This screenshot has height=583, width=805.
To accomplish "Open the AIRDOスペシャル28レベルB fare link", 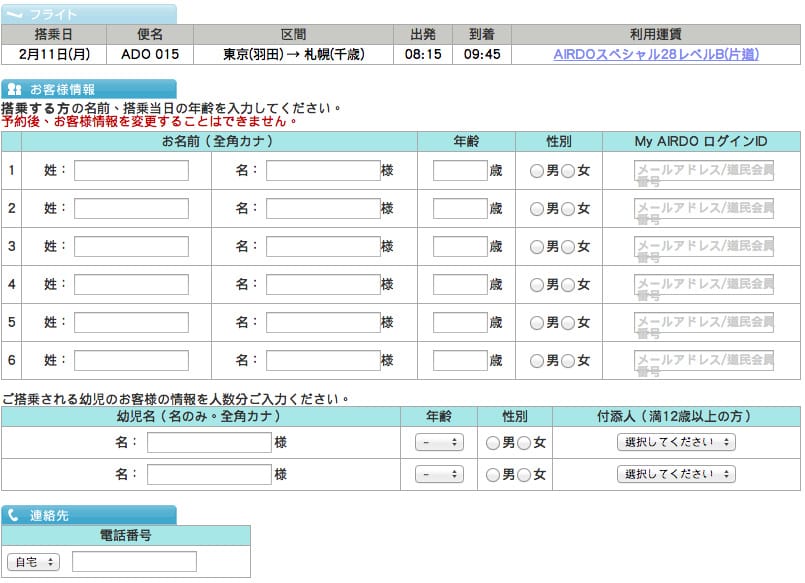I will coord(654,57).
